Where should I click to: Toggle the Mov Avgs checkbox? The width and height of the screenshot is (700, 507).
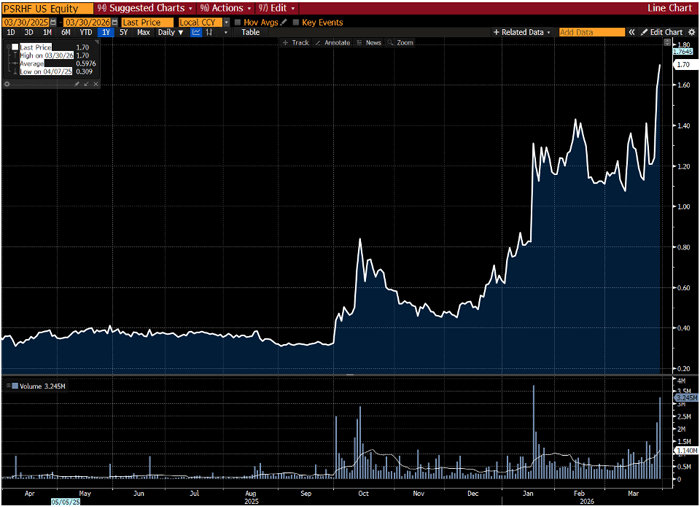click(x=237, y=21)
